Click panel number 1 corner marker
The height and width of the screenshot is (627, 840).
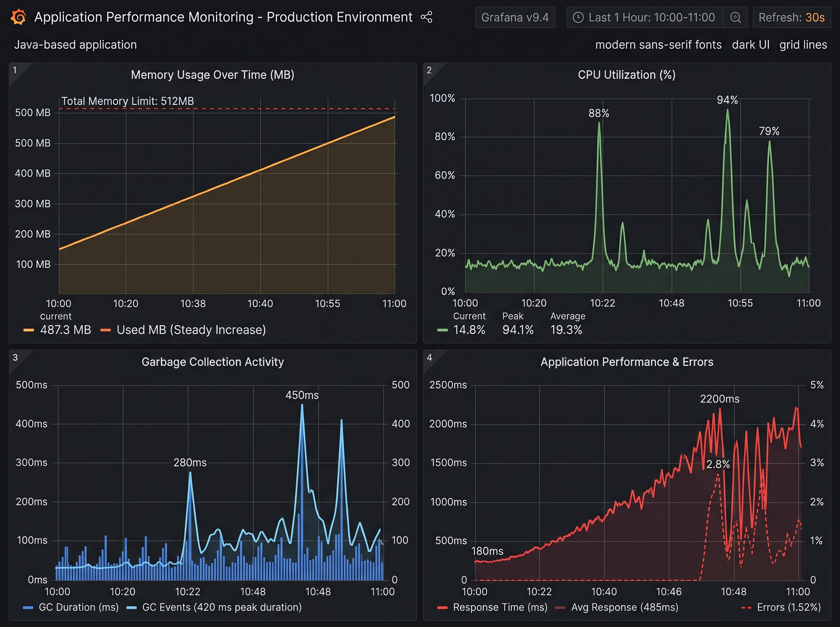point(15,70)
